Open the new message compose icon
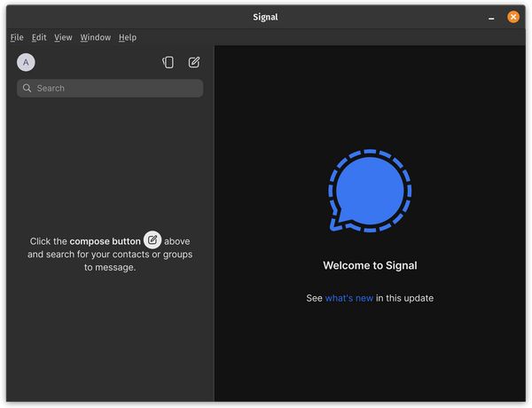The height and width of the screenshot is (408, 532). (x=194, y=62)
